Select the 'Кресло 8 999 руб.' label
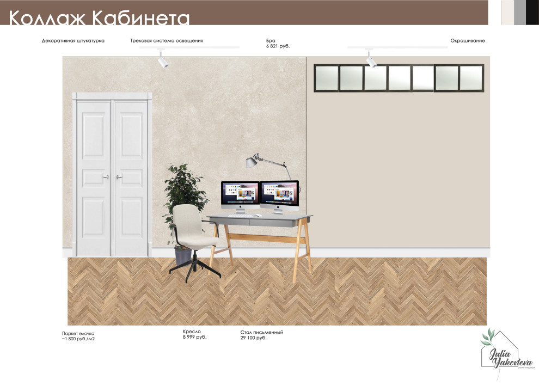Viewport: 539px width, 392px height. coord(194,334)
